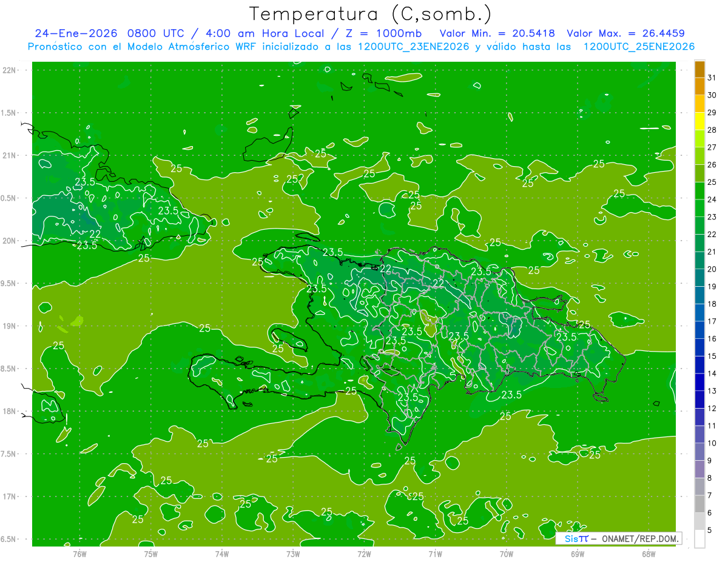The width and height of the screenshot is (728, 562).
Task: Click the '22' contour label over eastern Cuba
Action: [95, 234]
